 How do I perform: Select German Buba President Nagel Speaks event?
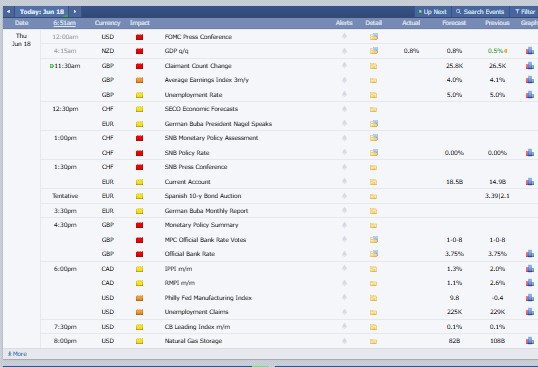click(x=218, y=123)
